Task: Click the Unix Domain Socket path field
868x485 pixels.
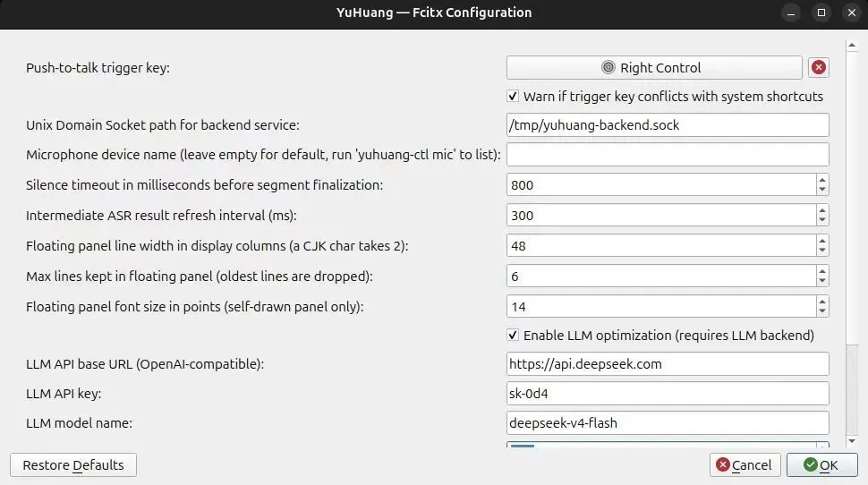Action: point(668,125)
